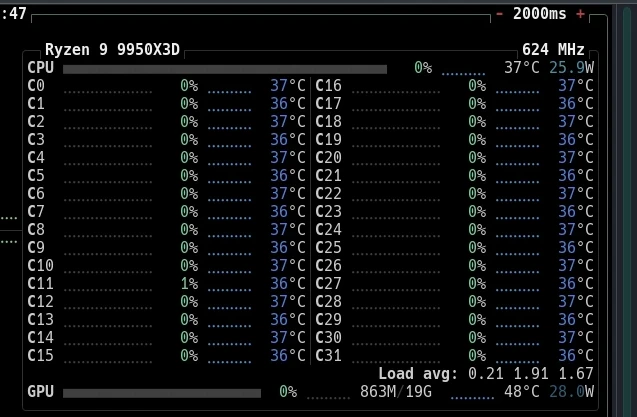Click the C27 0% usage value

[x=477, y=283]
